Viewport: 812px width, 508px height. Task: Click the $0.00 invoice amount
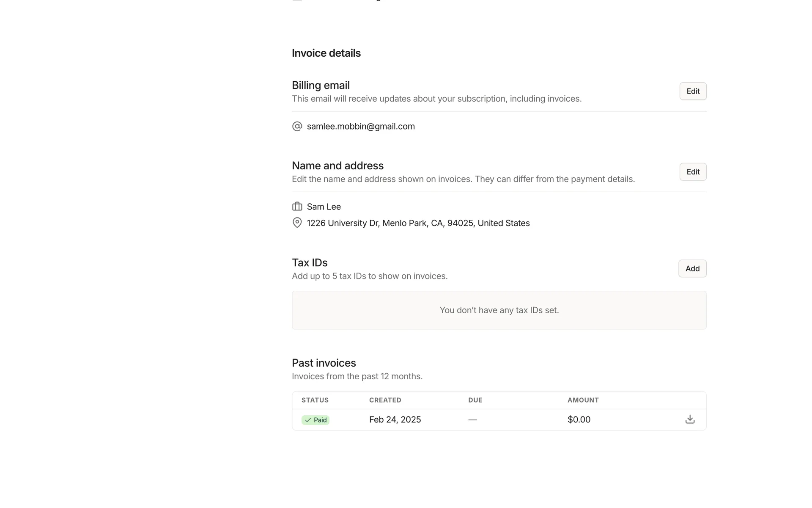pos(579,420)
